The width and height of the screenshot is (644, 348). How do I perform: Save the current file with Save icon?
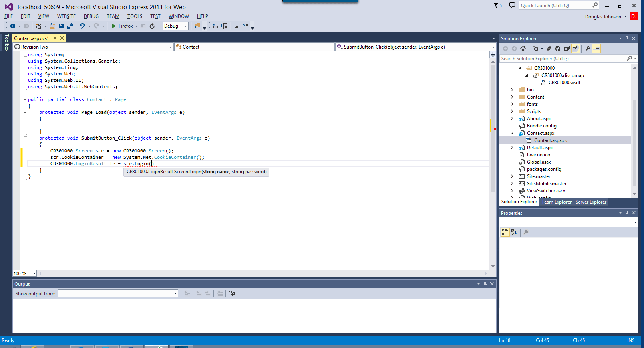coord(61,26)
